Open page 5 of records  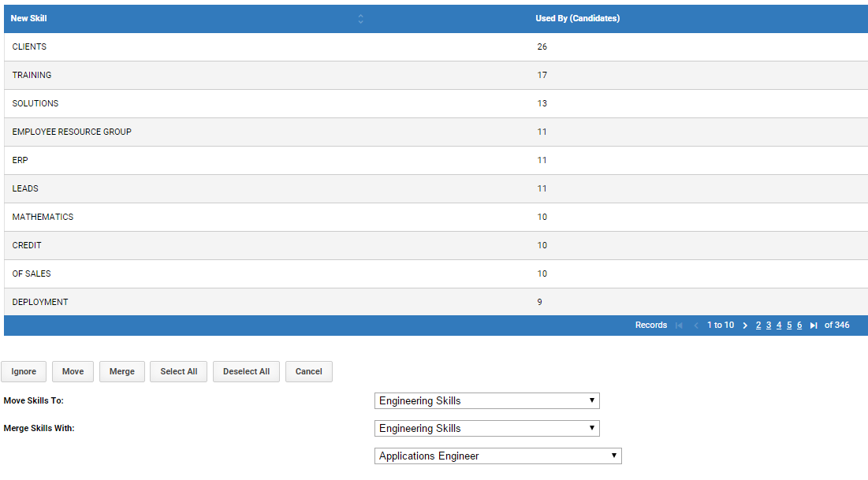pos(789,325)
